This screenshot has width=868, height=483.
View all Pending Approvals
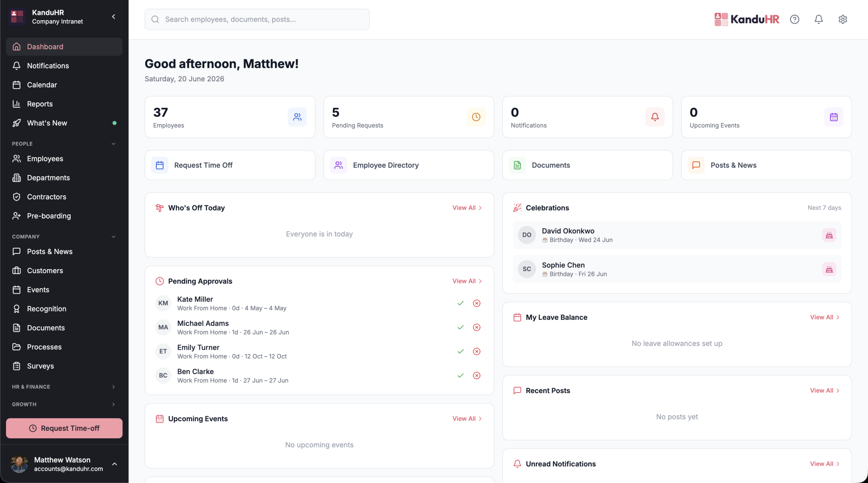click(x=467, y=281)
